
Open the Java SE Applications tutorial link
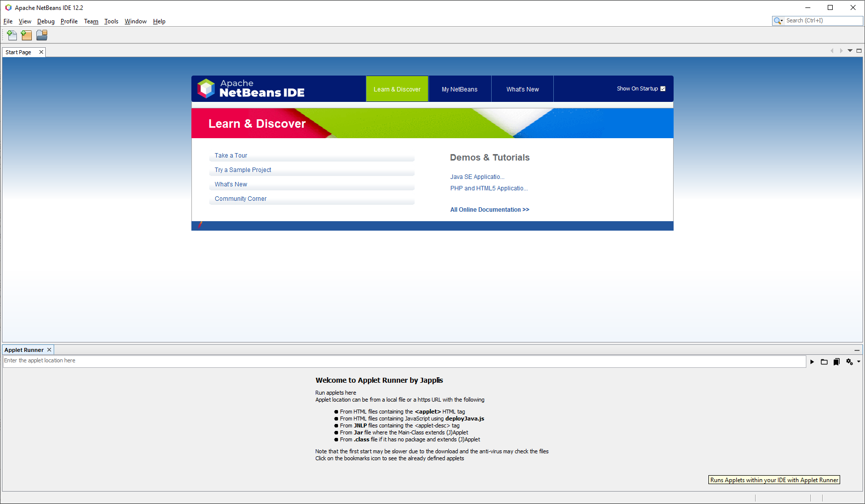point(477,177)
